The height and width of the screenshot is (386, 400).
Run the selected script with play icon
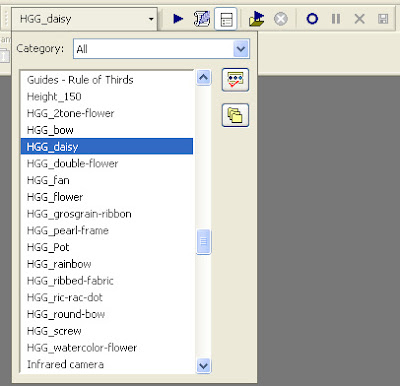pos(178,19)
